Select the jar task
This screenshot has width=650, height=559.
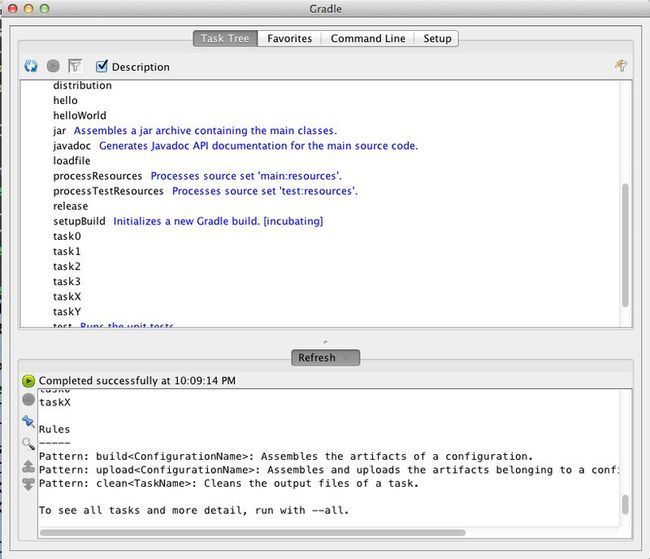pyautogui.click(x=59, y=131)
